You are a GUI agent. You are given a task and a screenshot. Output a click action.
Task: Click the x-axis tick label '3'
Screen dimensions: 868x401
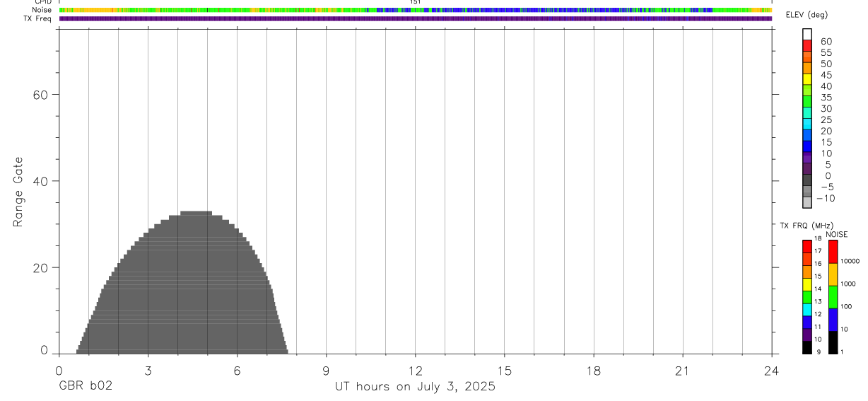click(148, 371)
